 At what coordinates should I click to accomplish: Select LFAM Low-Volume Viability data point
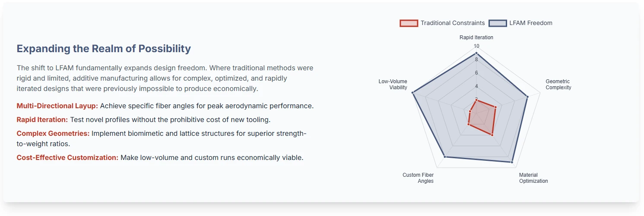413,92
